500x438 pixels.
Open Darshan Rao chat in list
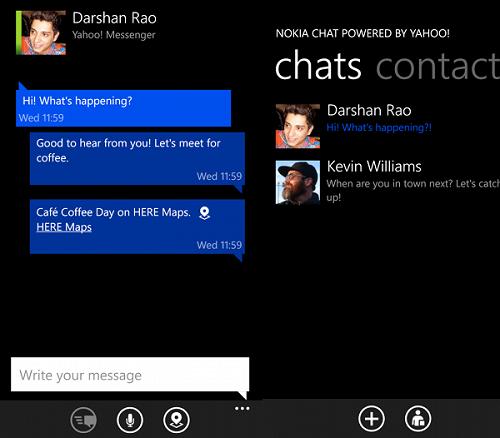(388, 126)
